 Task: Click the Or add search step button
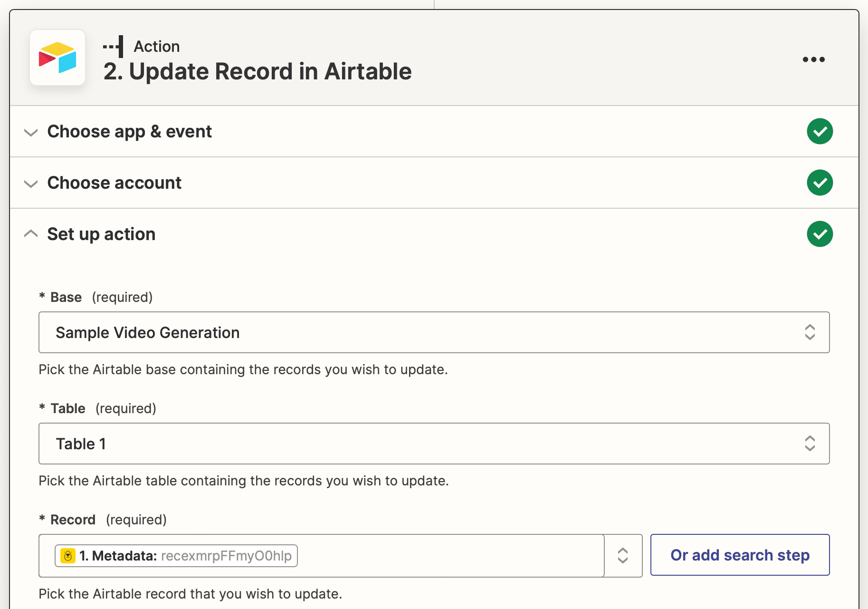click(x=740, y=555)
